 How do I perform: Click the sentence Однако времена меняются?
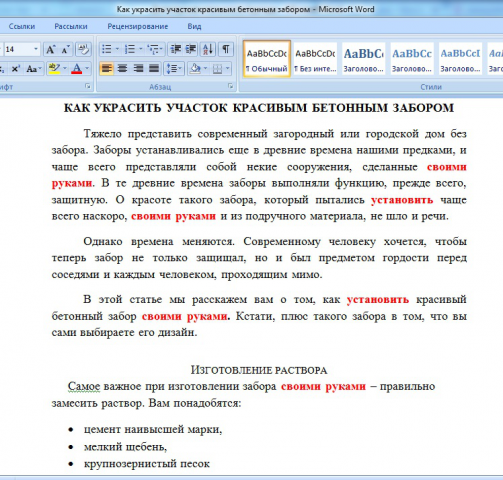[x=159, y=241]
